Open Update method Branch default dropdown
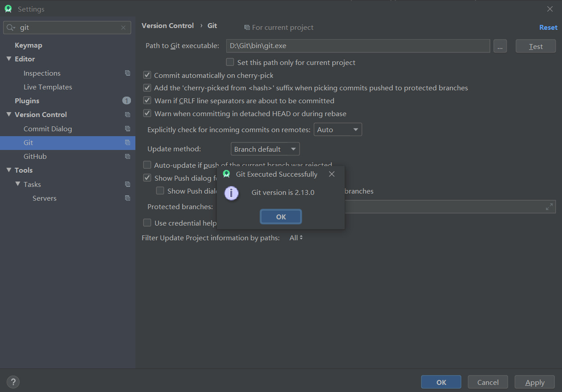The height and width of the screenshot is (392, 562). click(x=265, y=149)
